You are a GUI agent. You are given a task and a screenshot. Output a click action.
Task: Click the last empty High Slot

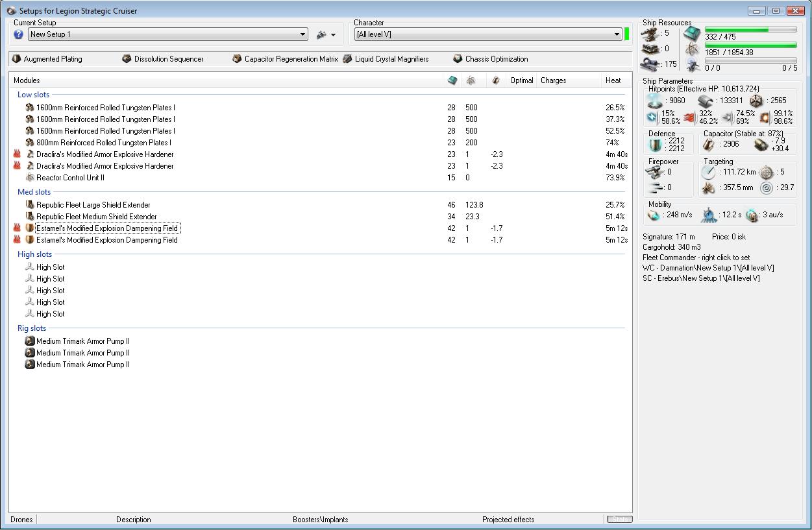(50, 314)
